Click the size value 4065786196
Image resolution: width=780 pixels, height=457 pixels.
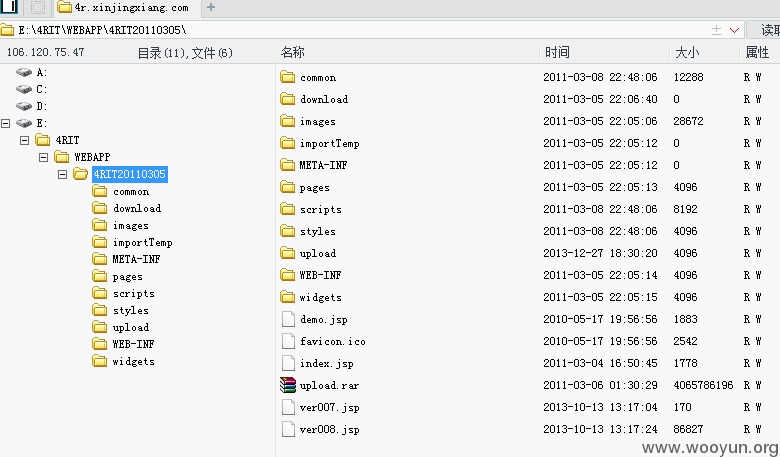tap(703, 385)
